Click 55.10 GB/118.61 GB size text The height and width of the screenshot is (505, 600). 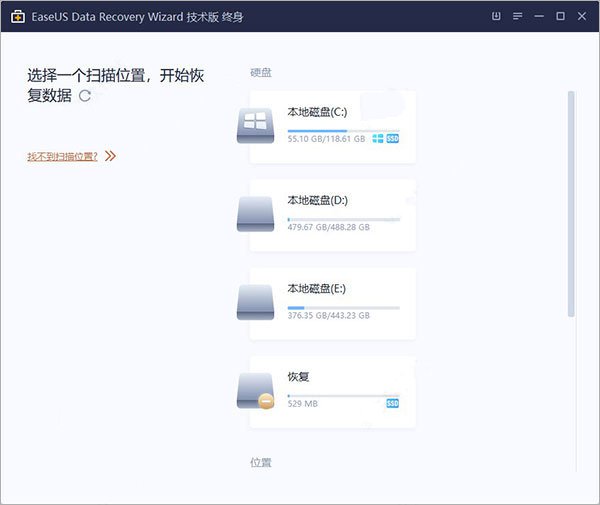pos(326,139)
